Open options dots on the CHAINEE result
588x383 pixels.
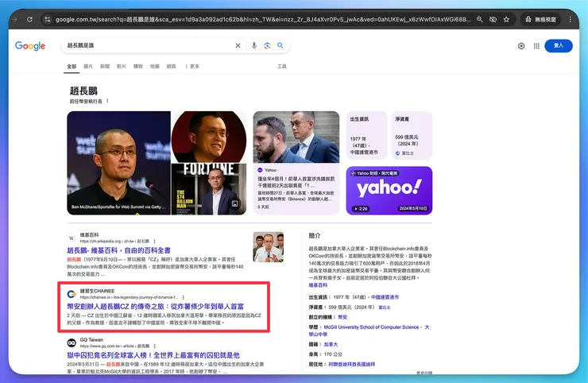pos(184,297)
